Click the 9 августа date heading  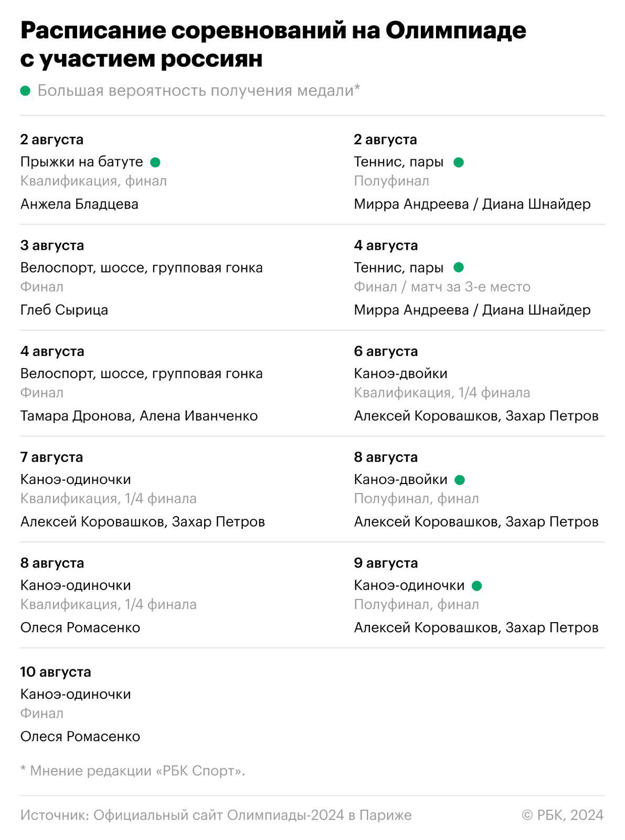click(x=386, y=563)
